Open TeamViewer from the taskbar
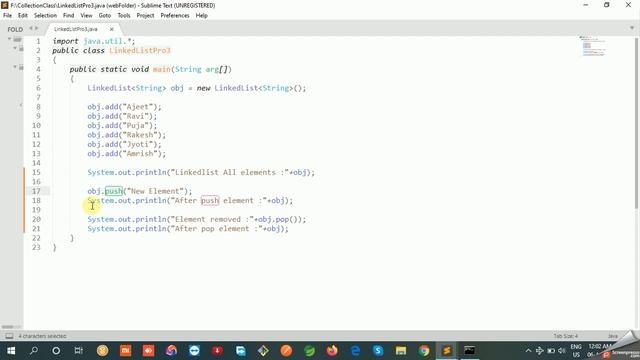 tap(194, 351)
